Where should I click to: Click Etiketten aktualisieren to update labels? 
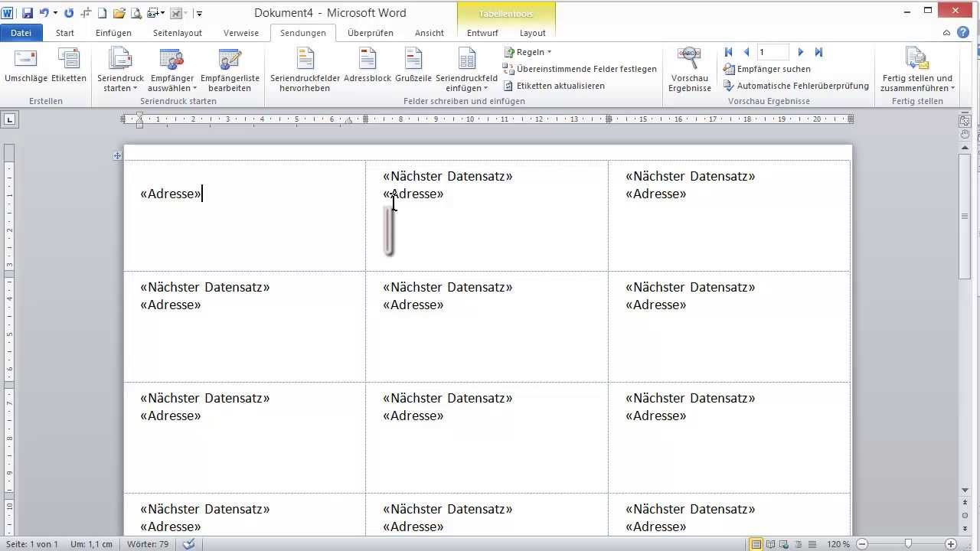559,86
